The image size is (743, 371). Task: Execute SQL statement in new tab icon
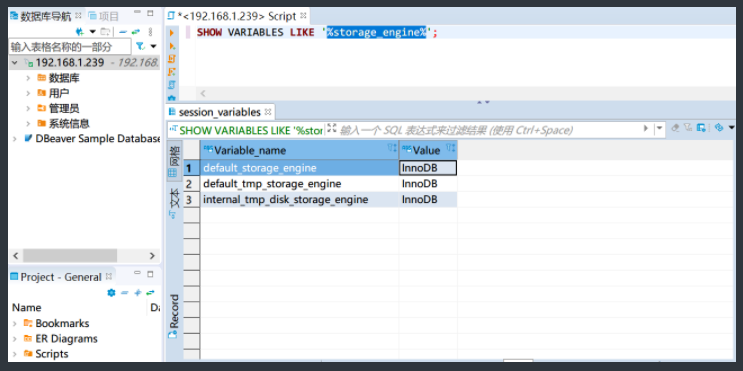click(172, 46)
